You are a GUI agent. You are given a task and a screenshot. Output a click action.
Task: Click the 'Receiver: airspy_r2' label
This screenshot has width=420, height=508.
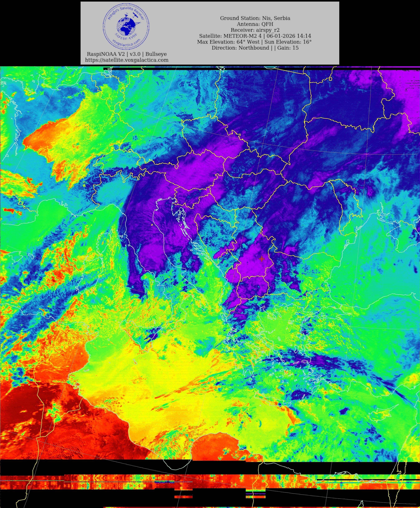[x=255, y=30]
